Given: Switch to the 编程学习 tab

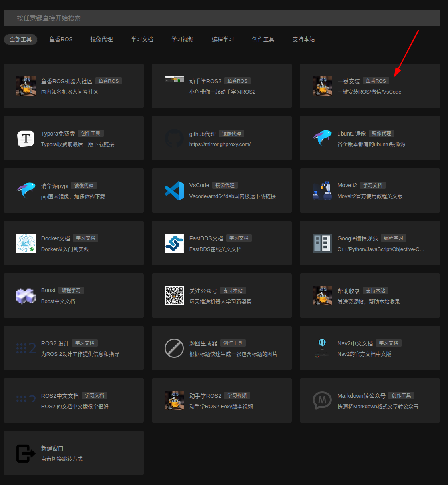Looking at the screenshot, I should coord(223,39).
